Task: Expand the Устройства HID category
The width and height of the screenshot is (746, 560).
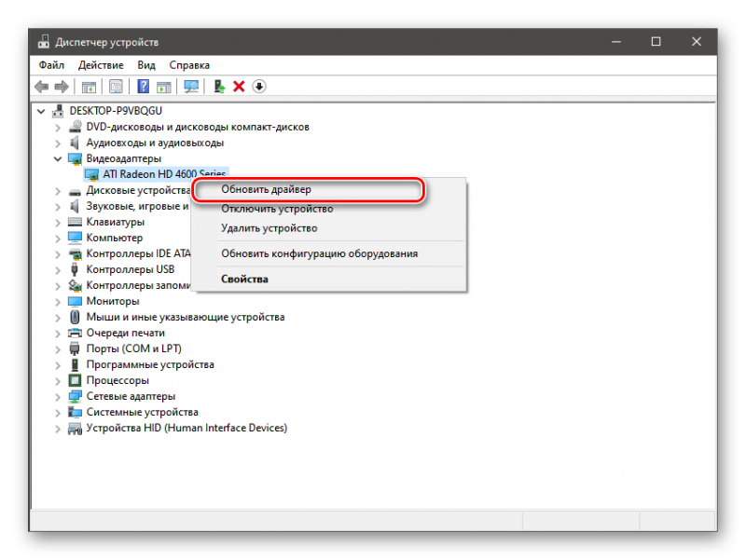Action: tap(58, 429)
